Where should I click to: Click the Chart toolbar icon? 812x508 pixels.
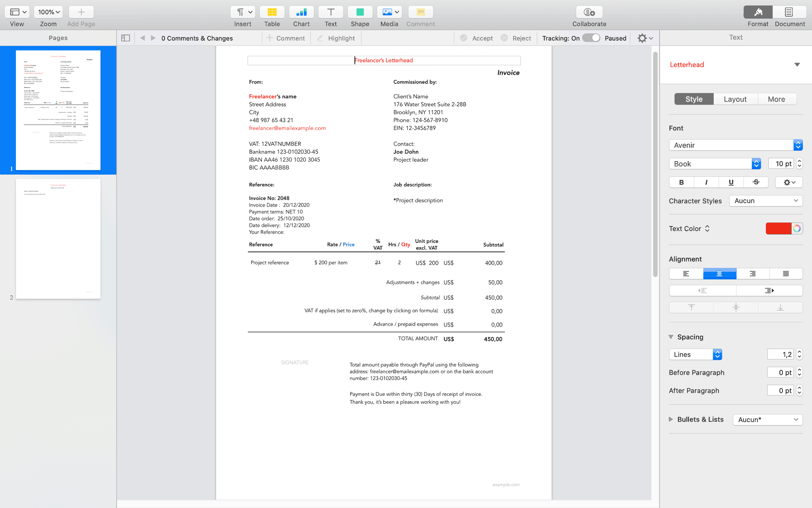coord(301,12)
